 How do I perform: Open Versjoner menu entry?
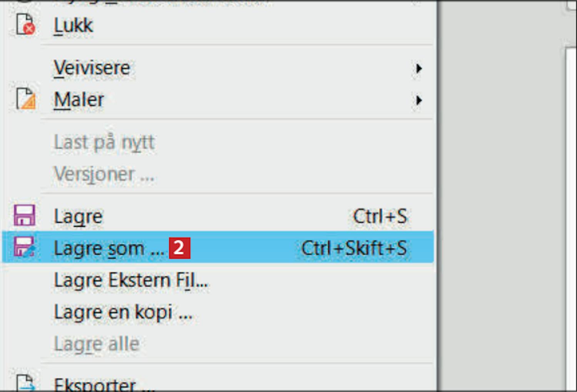pyautogui.click(x=218, y=174)
